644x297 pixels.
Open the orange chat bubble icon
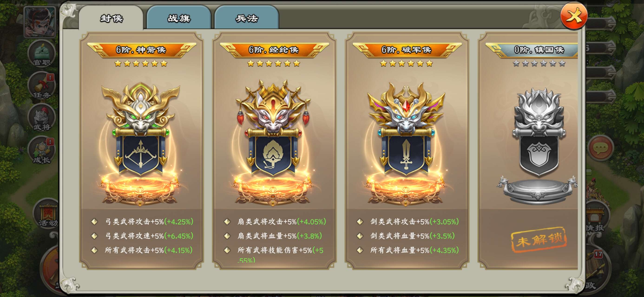(601, 148)
